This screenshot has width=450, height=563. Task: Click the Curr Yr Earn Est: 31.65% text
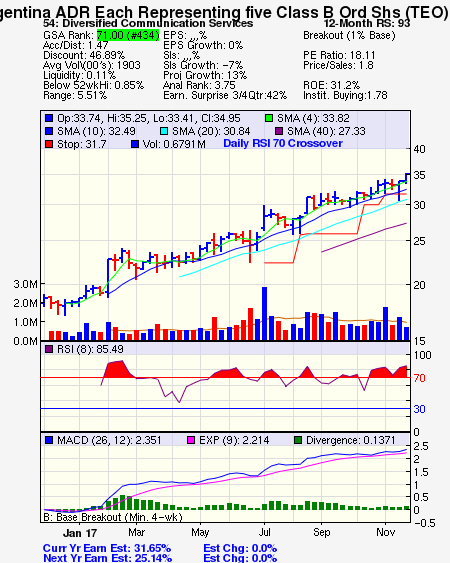click(107, 548)
